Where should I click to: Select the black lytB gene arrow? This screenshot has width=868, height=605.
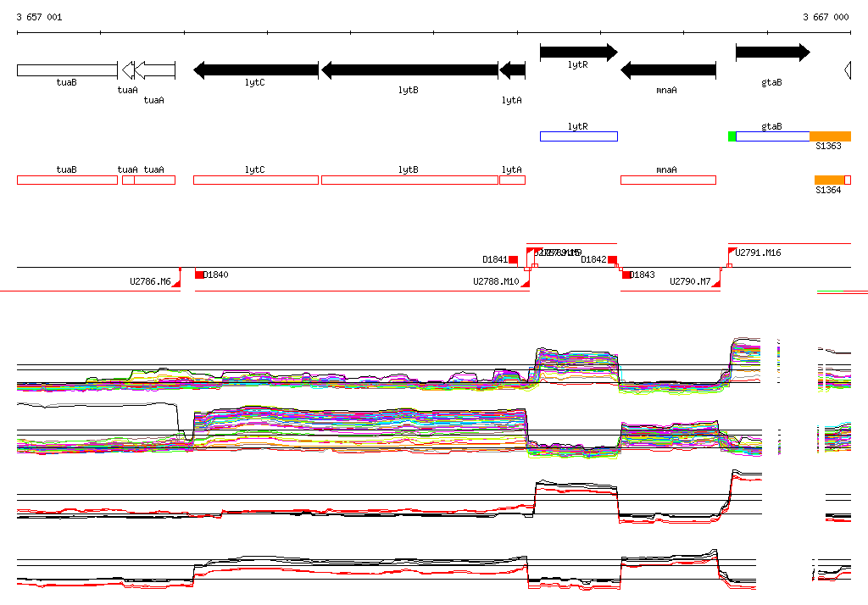(409, 69)
